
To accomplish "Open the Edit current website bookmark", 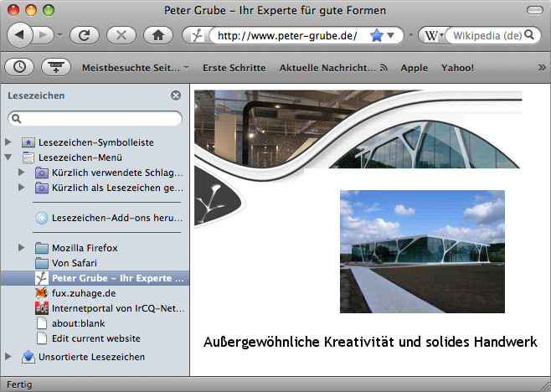I will click(x=88, y=338).
